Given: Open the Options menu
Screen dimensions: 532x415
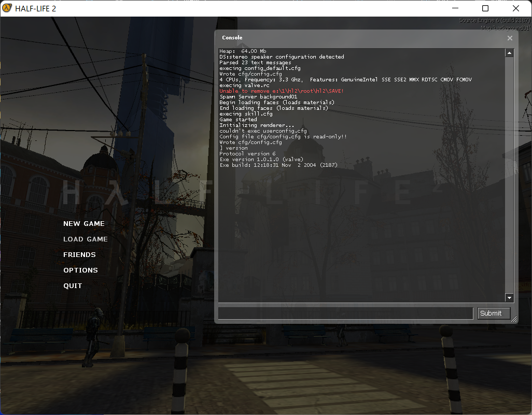Looking at the screenshot, I should tap(80, 270).
